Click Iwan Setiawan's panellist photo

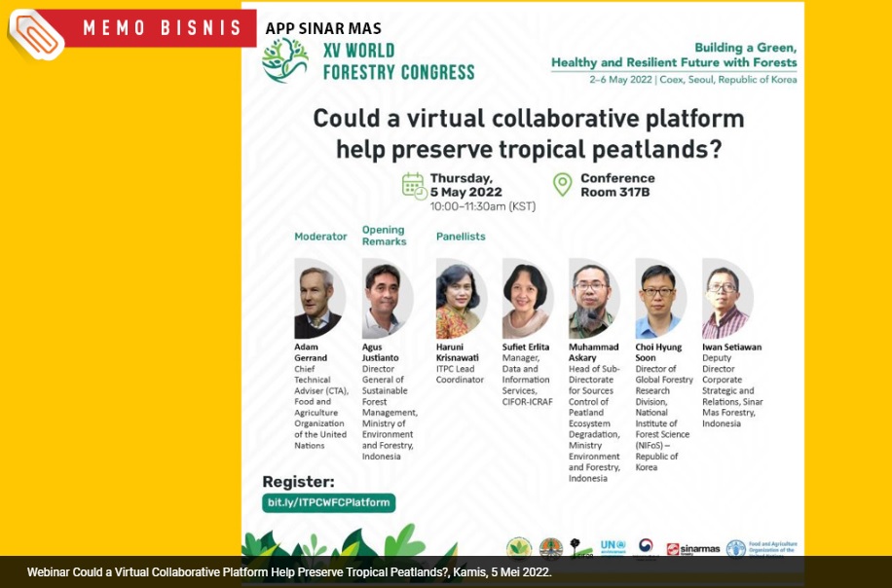[x=725, y=298]
